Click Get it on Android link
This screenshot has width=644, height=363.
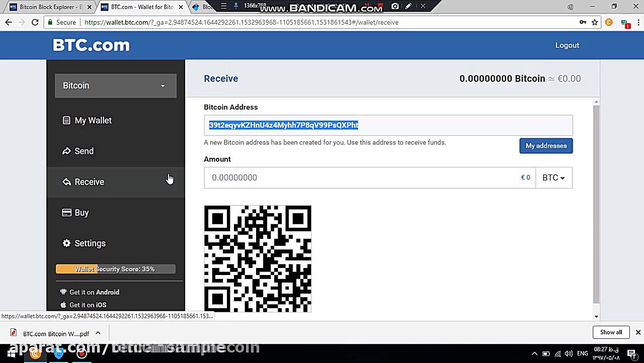pyautogui.click(x=94, y=292)
